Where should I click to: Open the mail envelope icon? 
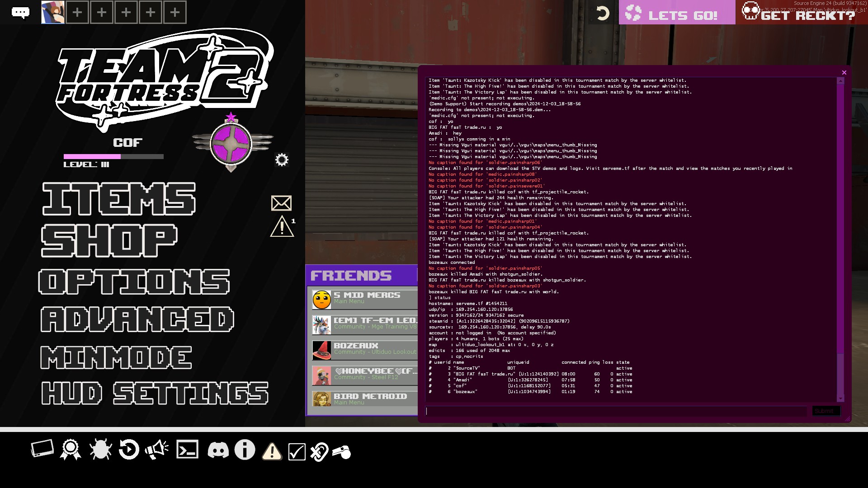coord(281,203)
